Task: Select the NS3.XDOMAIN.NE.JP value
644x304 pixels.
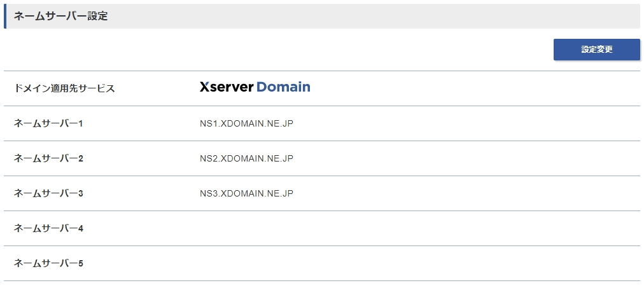Action: point(246,193)
